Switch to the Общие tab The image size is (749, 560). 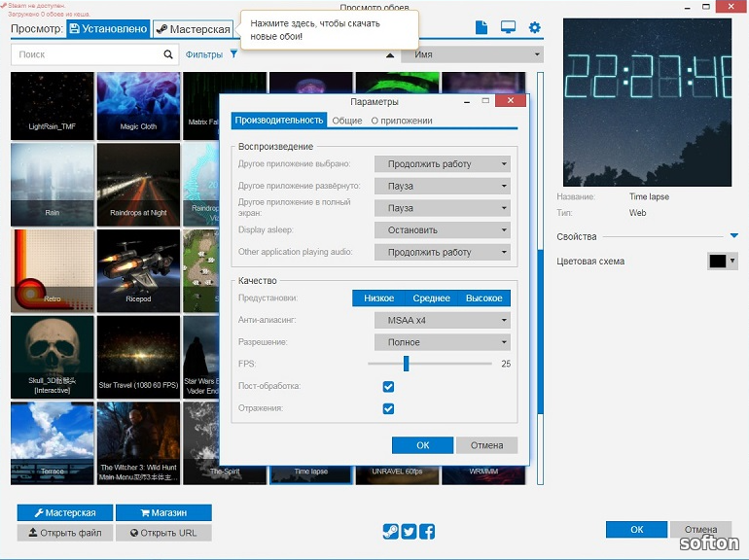[347, 121]
